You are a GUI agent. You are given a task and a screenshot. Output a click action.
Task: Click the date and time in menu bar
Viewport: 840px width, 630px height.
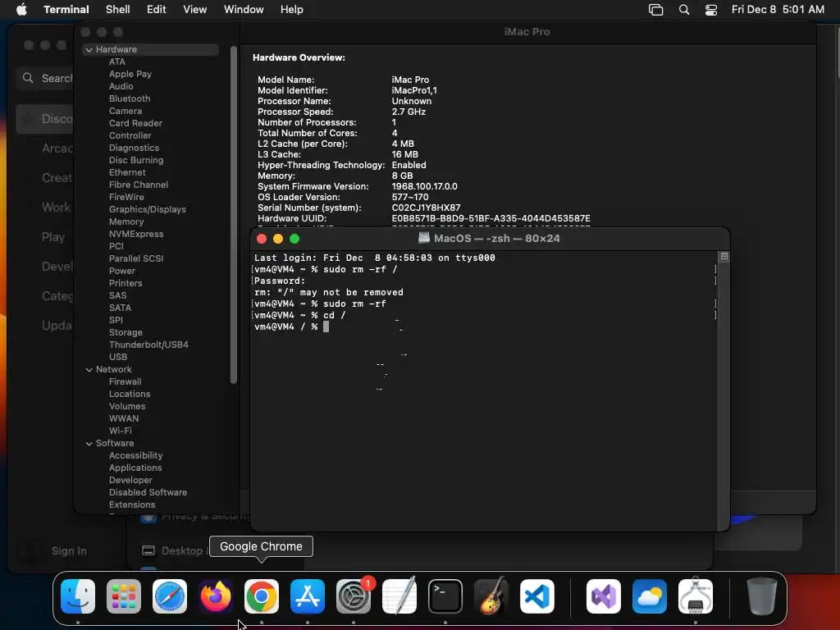coord(778,10)
